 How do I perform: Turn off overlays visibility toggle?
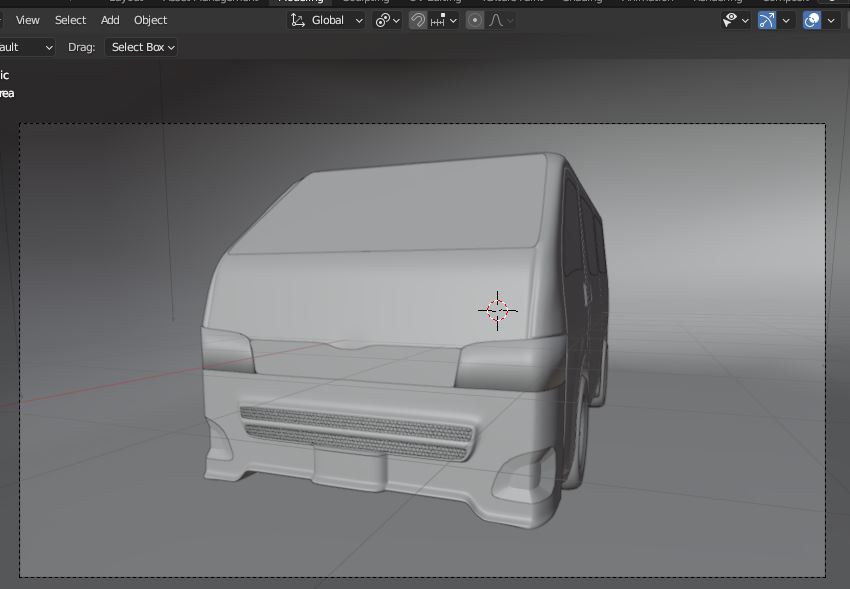click(x=810, y=20)
